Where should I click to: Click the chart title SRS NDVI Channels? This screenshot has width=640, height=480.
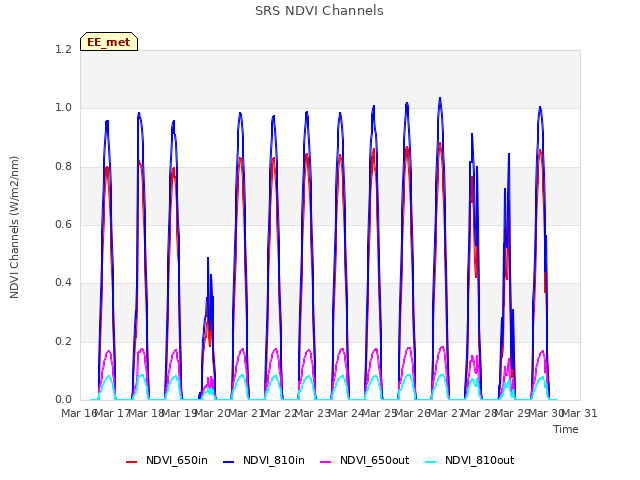[319, 11]
